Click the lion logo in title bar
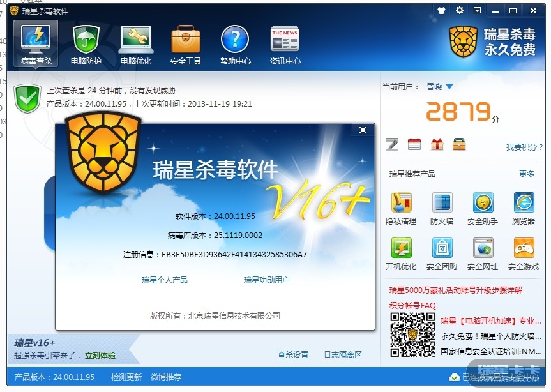The height and width of the screenshot is (392, 551). click(14, 11)
